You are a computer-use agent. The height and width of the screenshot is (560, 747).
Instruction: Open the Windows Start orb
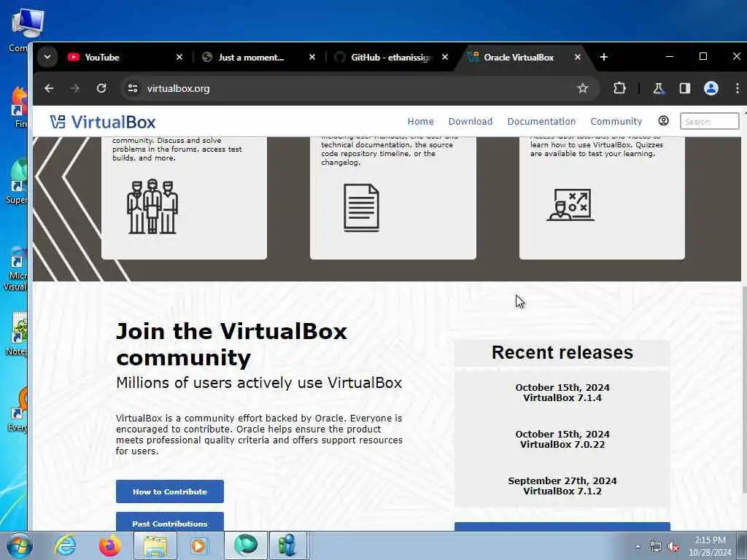20,545
